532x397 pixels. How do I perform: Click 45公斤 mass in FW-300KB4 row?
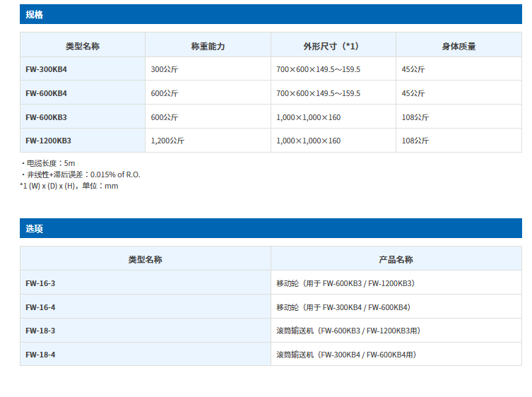[459, 69]
